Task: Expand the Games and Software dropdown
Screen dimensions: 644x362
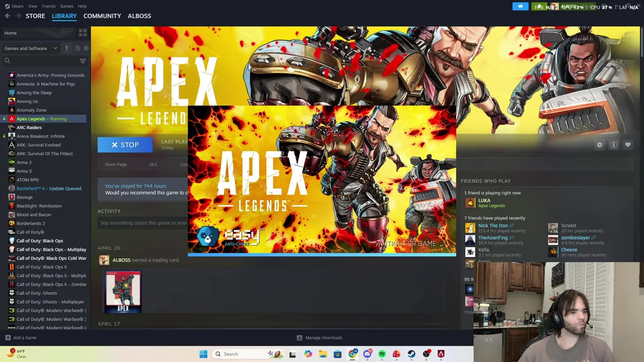Action: pyautogui.click(x=31, y=48)
